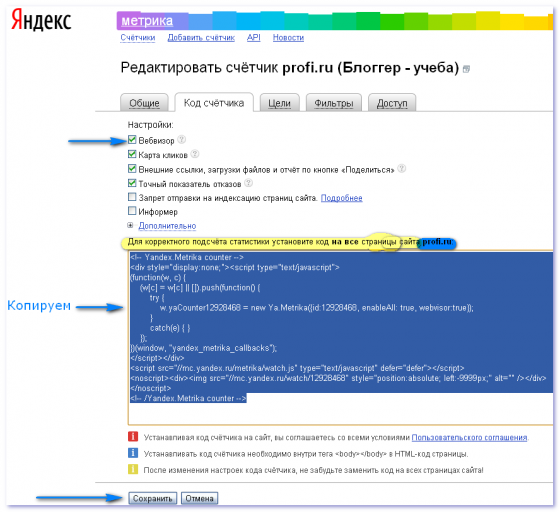
Task: Click the blue information icon
Action: [x=133, y=453]
